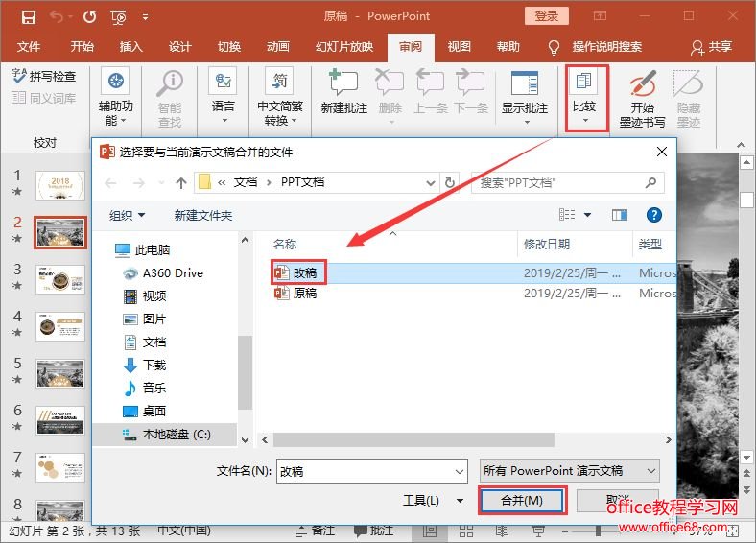Open view options dropdown arrow
The width and height of the screenshot is (756, 543).
coord(588,215)
